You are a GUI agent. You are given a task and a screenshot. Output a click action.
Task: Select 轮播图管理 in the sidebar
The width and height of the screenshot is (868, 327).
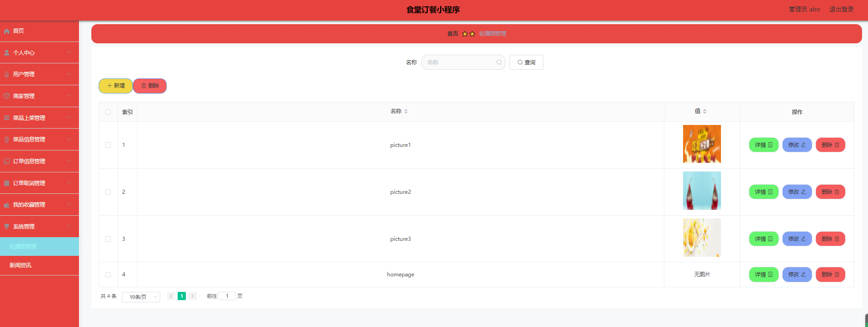point(23,247)
